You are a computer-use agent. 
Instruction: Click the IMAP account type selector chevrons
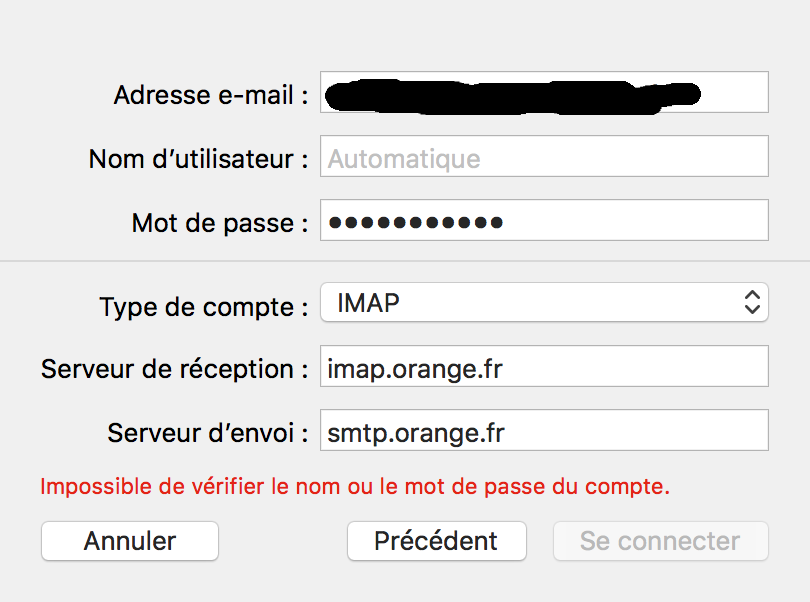point(754,303)
